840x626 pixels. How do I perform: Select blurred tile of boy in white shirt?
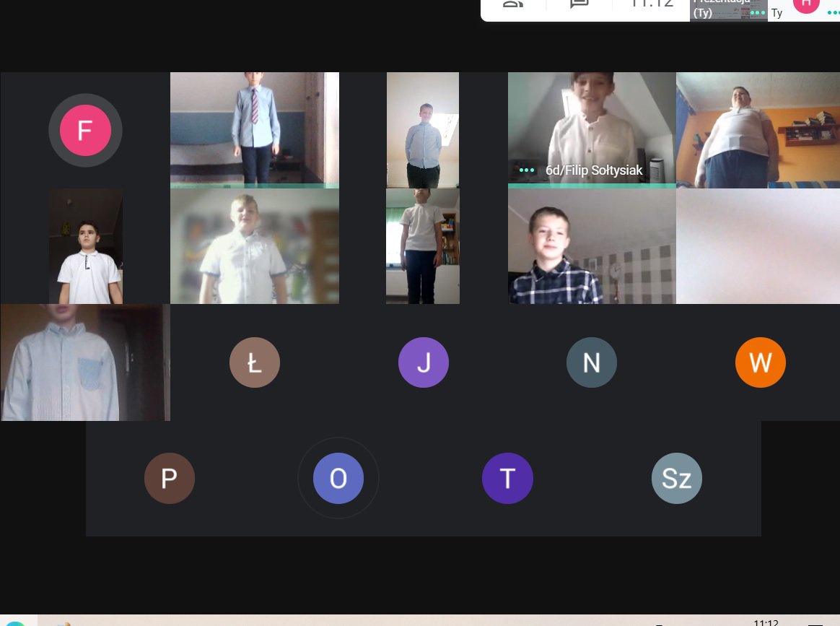click(x=255, y=246)
